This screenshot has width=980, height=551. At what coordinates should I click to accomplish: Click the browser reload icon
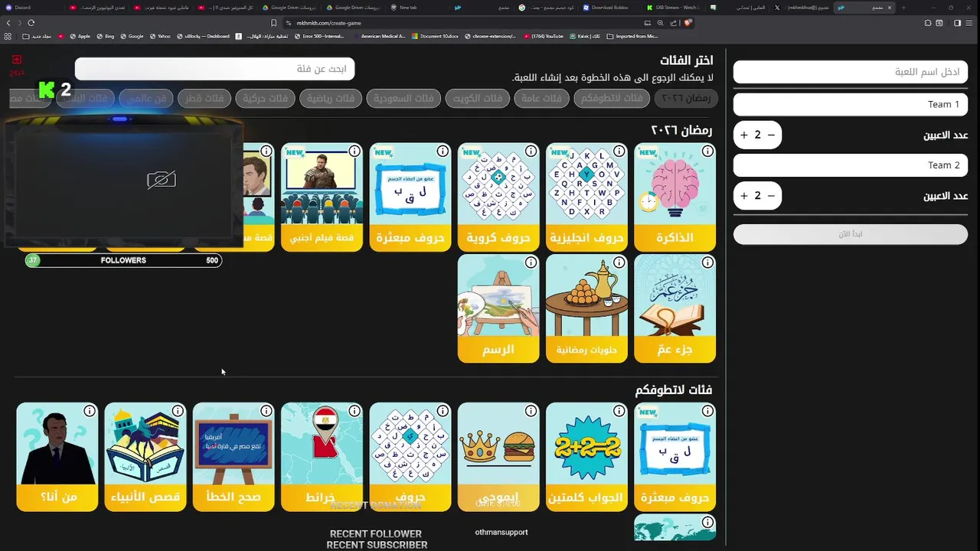pos(31,23)
